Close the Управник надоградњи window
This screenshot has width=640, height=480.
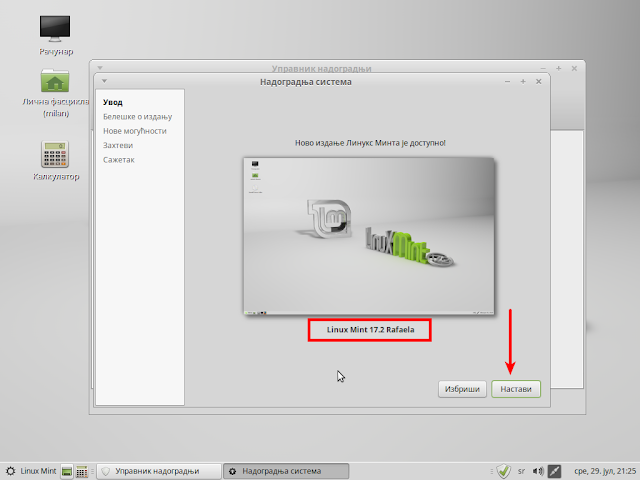click(x=574, y=69)
